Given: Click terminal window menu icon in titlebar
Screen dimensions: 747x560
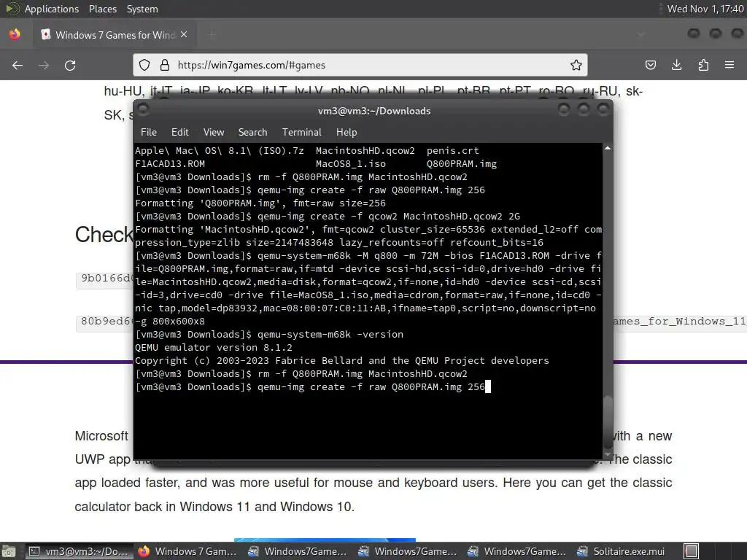Looking at the screenshot, I should click(143, 109).
